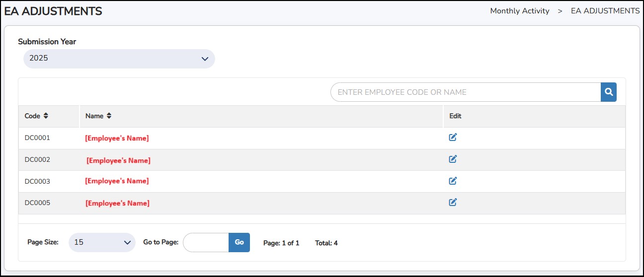Navigate to Monthly Activity breadcrumb

point(519,11)
